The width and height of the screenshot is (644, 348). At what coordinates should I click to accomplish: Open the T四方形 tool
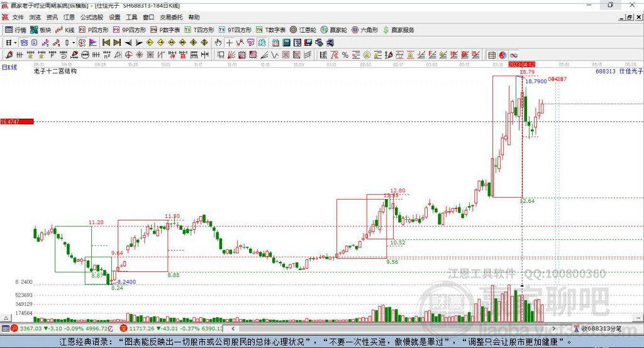tap(199, 30)
